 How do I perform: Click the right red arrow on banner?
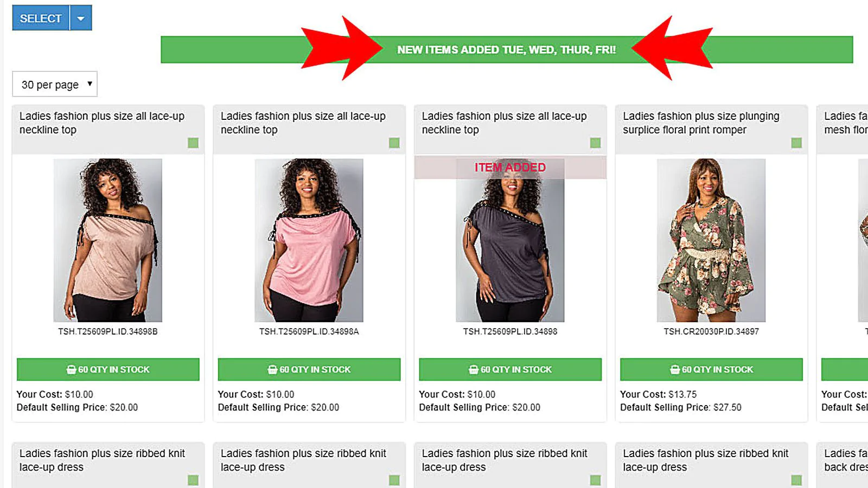(672, 48)
